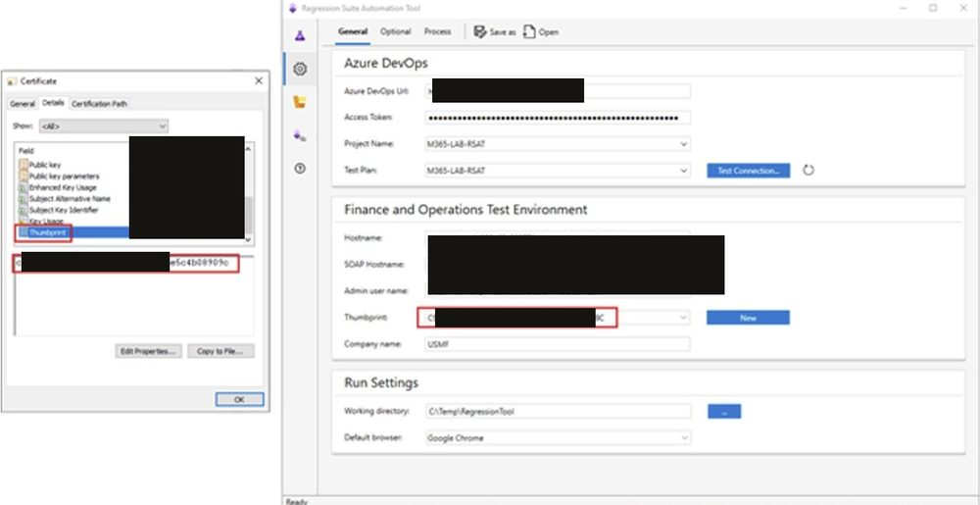
Task: Select the Subject Alternative Name field icon
Action: point(24,199)
